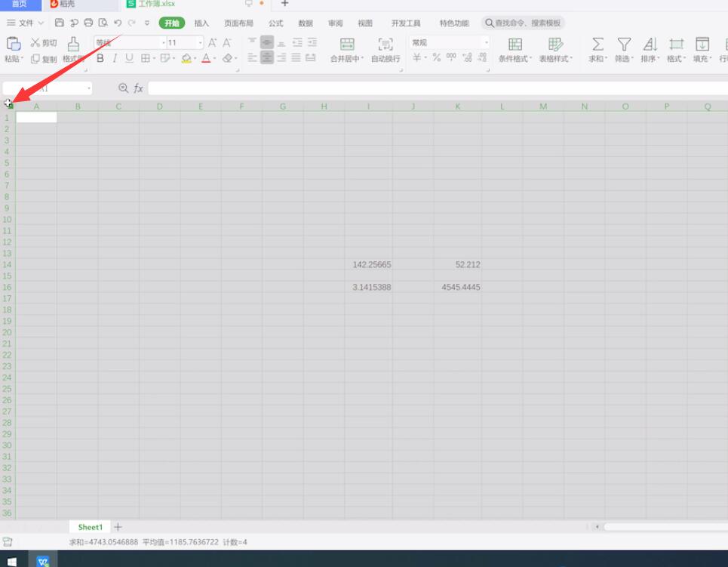Enable underline formatting

point(128,57)
